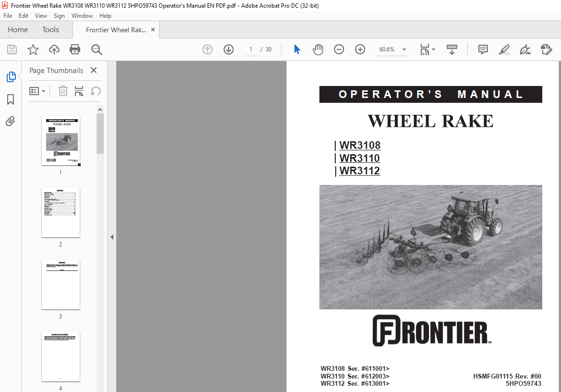Viewport: 561px width, 392px height.
Task: Open fit page options dropdown arrow
Action: pos(434,49)
